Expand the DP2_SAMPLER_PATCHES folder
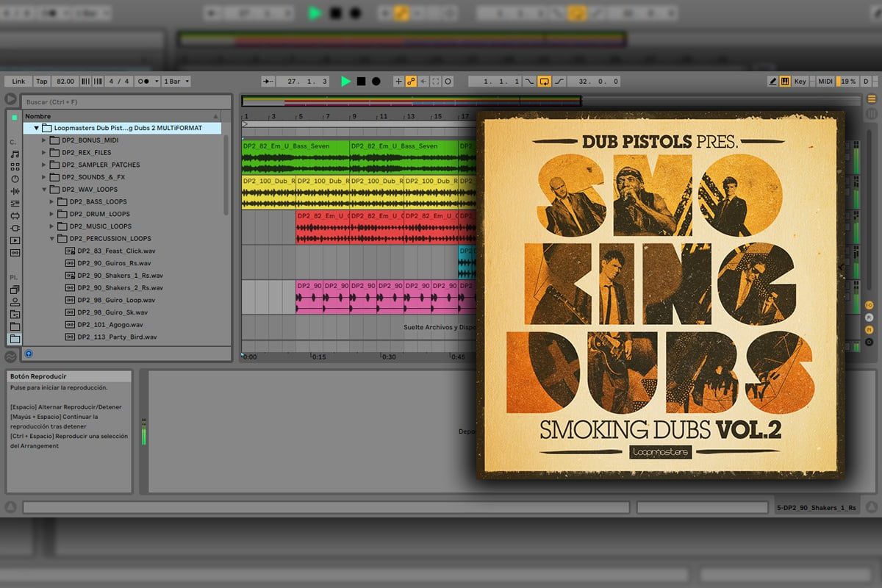This screenshot has width=882, height=588. pos(44,165)
